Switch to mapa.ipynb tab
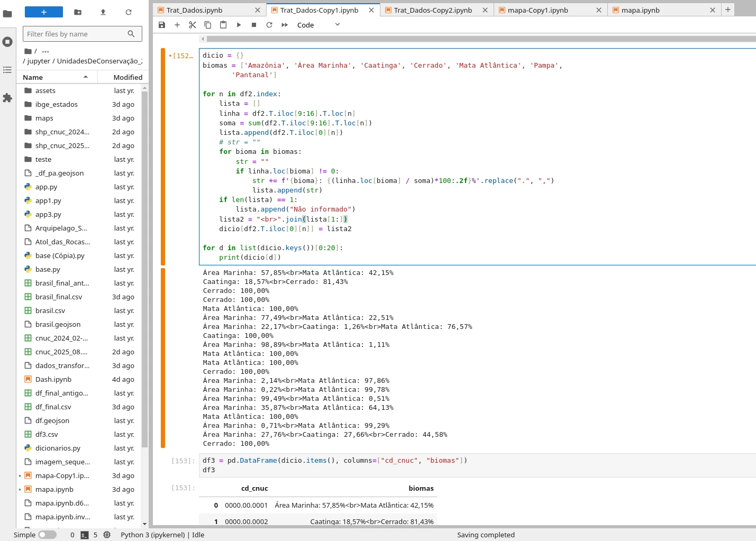 click(640, 10)
